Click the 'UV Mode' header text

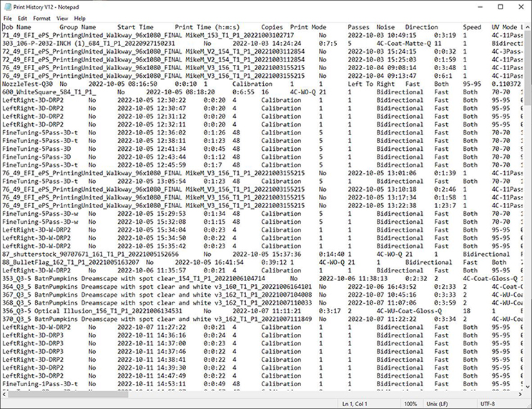click(x=504, y=27)
